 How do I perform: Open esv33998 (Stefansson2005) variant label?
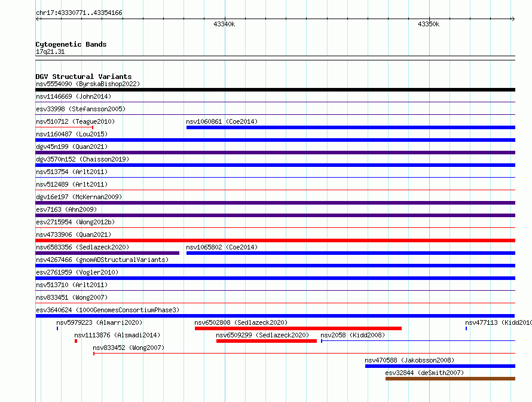tap(81, 109)
